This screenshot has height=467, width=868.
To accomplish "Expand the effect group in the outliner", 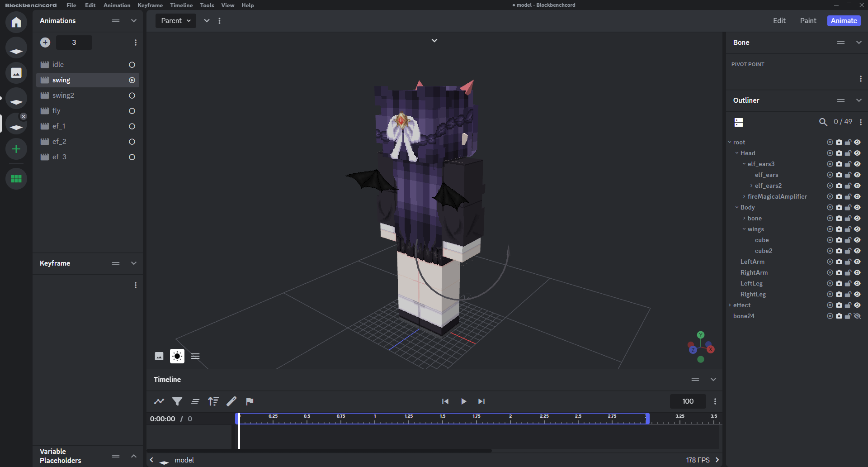I will 730,305.
